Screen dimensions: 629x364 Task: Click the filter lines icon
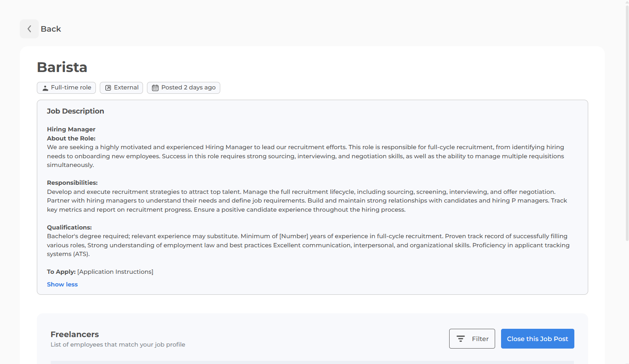(461, 339)
